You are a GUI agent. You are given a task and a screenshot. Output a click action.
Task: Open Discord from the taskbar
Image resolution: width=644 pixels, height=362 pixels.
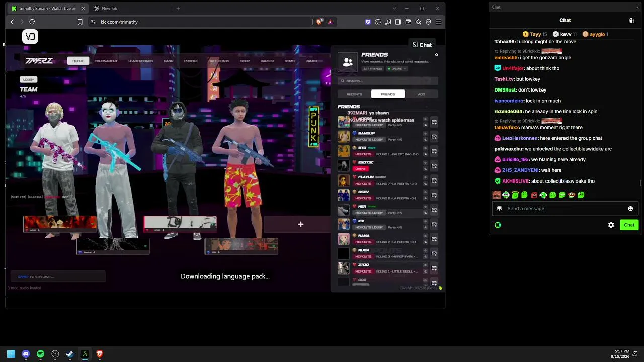tap(26, 354)
